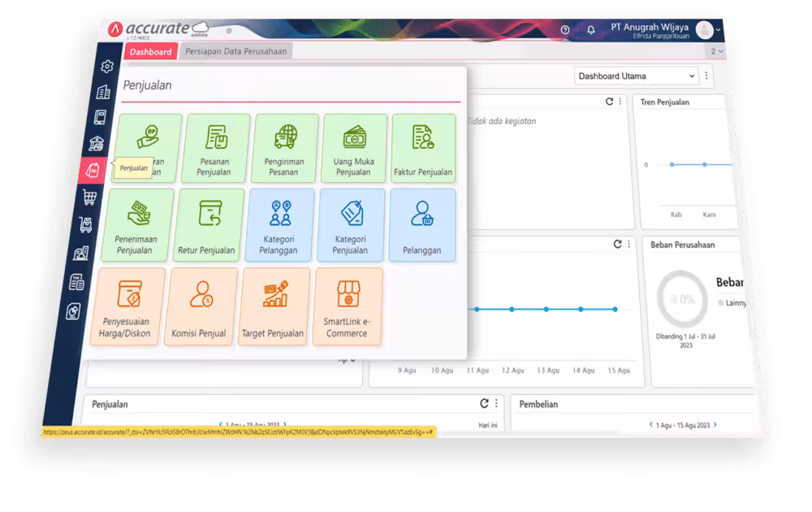Go to next period in Pembelian widget
The image size is (812, 512).
tap(715, 424)
